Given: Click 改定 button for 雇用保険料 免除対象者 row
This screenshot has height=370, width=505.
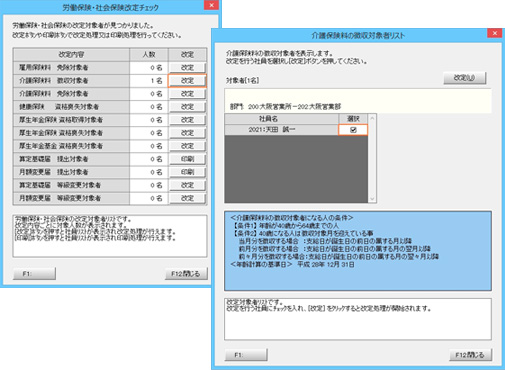Looking at the screenshot, I should click(187, 68).
